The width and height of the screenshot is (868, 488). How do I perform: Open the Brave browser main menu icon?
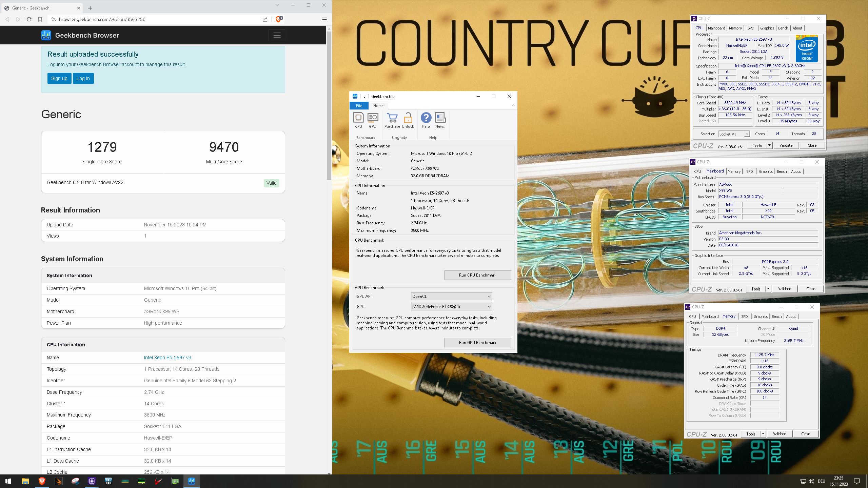tap(324, 19)
